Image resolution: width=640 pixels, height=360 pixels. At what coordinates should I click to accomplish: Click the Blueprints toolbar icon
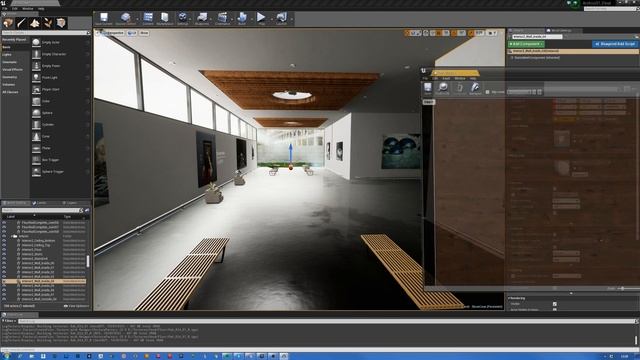pos(202,18)
